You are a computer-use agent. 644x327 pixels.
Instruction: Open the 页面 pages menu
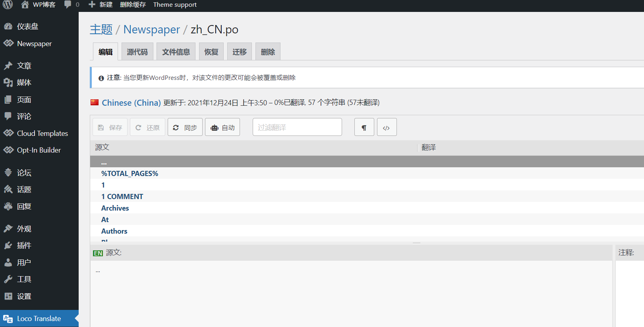pyautogui.click(x=39, y=99)
